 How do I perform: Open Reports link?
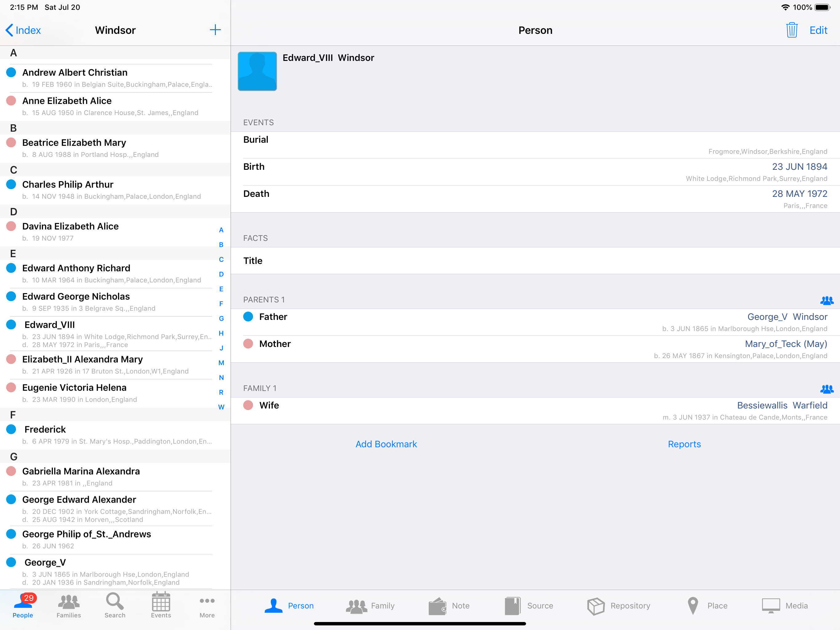(684, 444)
